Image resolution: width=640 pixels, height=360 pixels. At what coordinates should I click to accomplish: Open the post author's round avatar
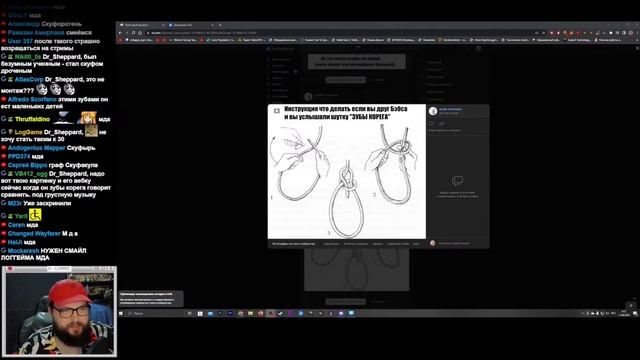[433, 111]
